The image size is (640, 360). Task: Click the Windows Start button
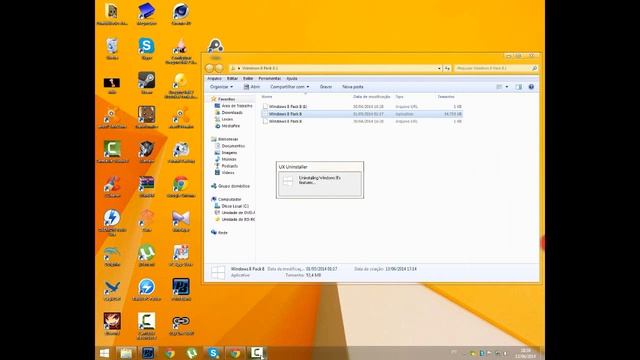(x=104, y=353)
